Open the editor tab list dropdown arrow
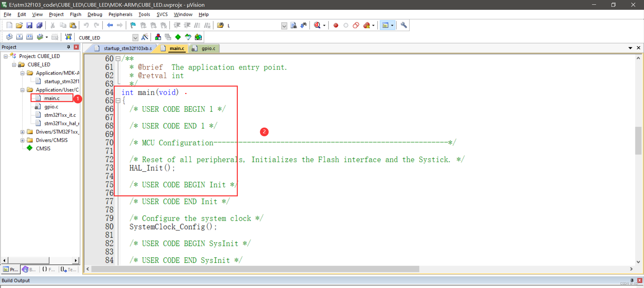 point(630,48)
